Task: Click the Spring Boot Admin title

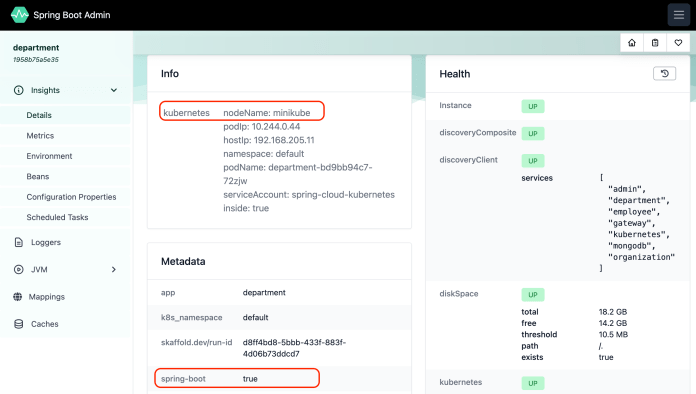Action: tap(72, 15)
